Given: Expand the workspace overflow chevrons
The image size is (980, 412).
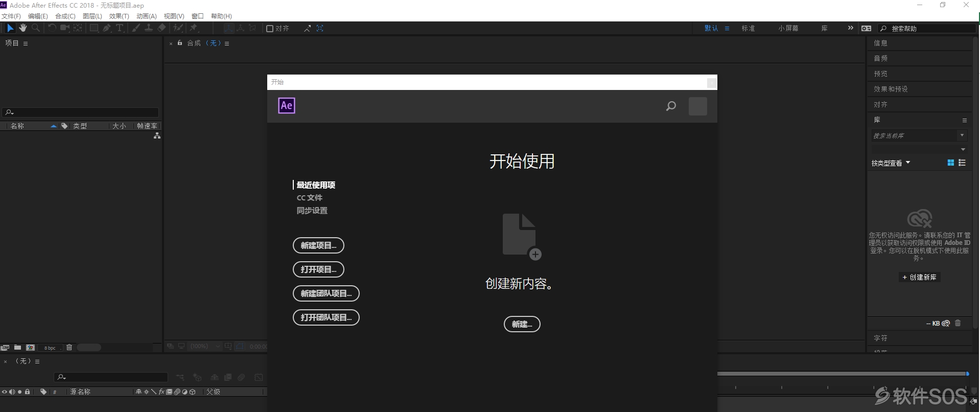Looking at the screenshot, I should 850,28.
